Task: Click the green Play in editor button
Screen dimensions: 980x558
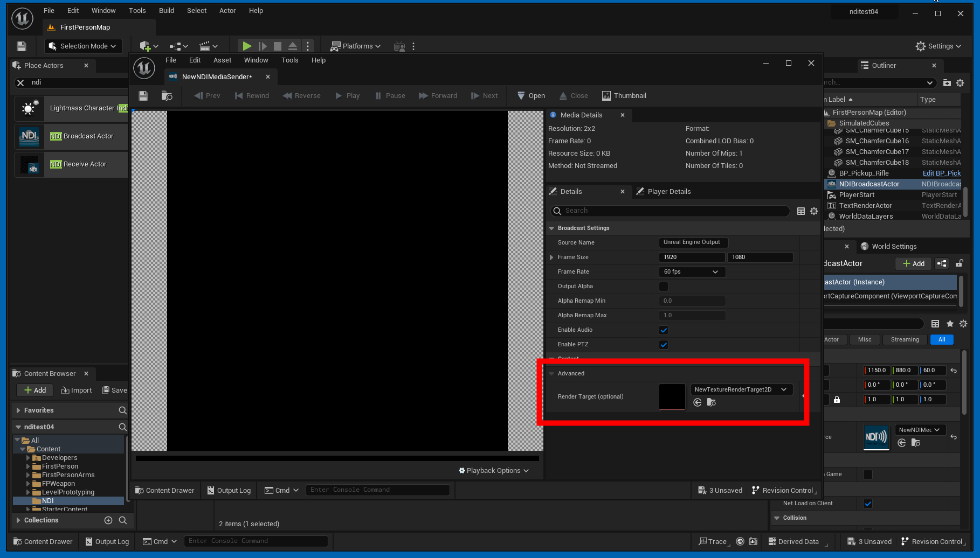Action: (246, 46)
